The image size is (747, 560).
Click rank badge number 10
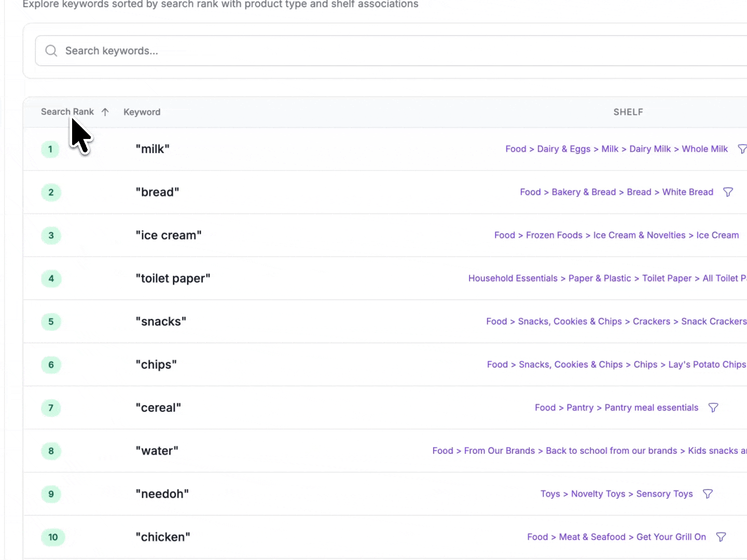tap(53, 537)
